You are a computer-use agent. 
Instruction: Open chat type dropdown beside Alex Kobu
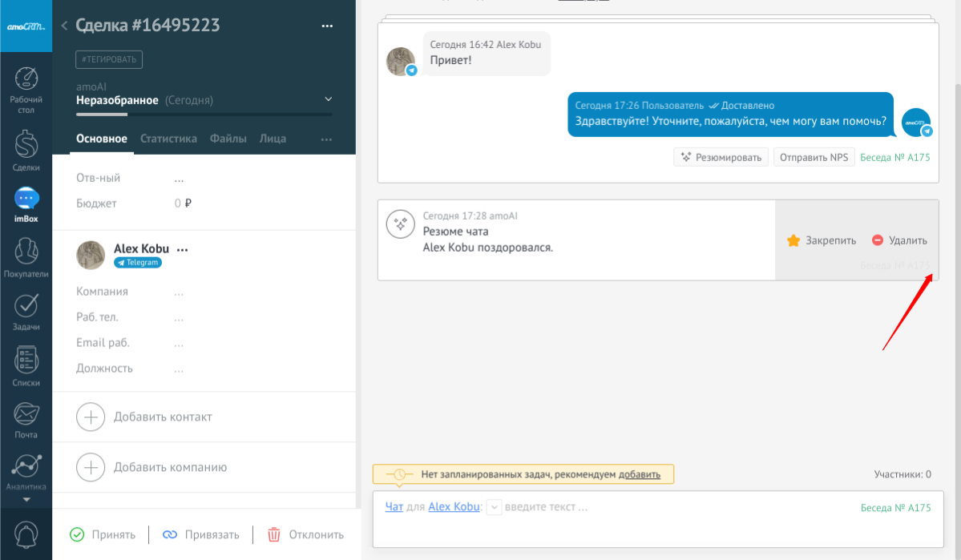[495, 507]
